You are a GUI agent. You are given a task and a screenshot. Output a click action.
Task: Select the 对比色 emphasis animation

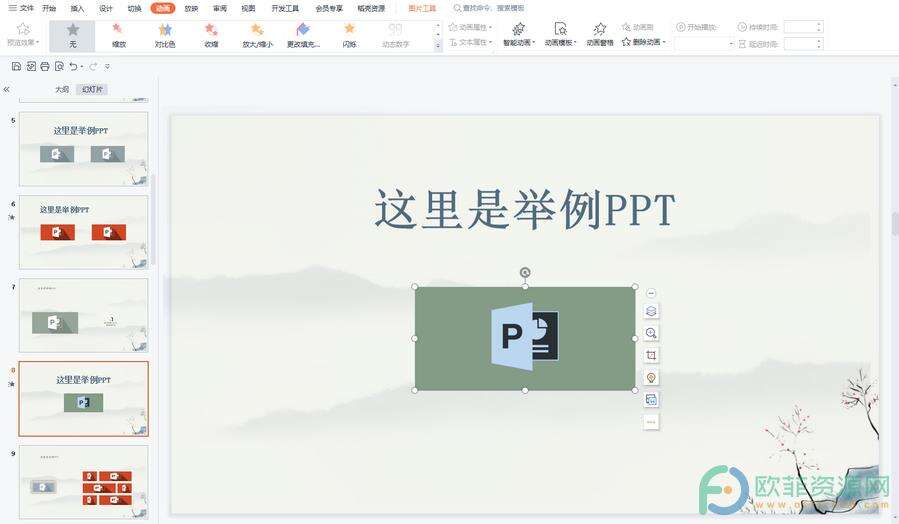coord(165,35)
